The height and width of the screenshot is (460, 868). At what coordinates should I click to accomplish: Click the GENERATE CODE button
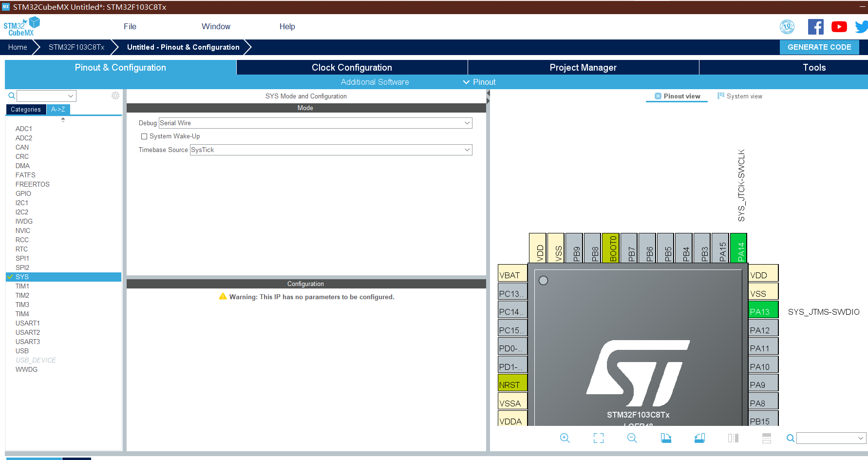(819, 47)
